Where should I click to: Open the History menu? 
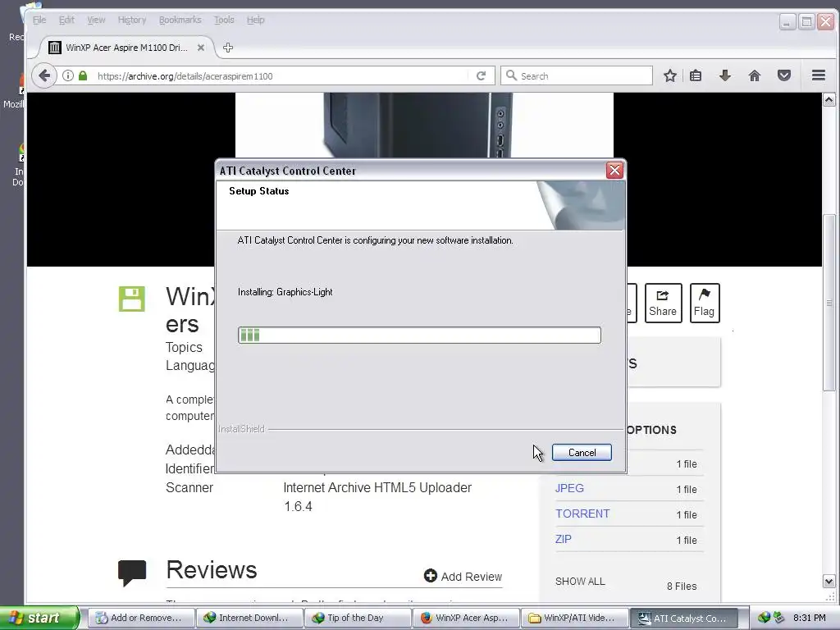pos(132,20)
